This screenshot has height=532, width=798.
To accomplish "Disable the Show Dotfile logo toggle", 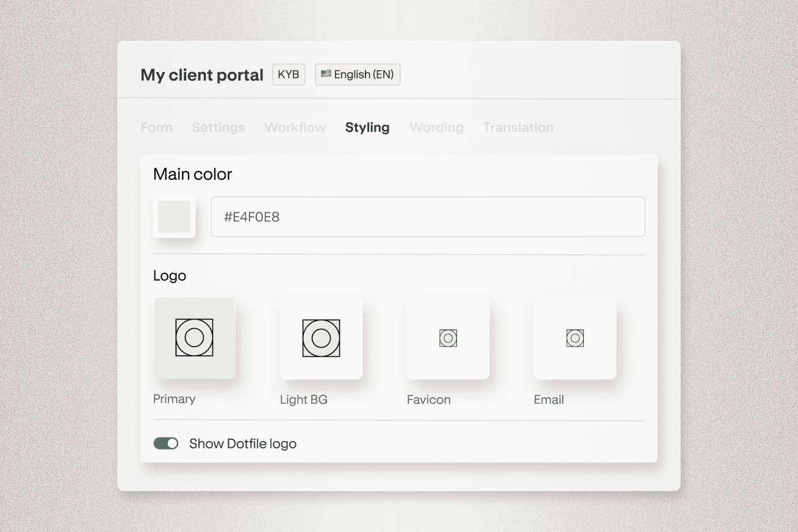I will coord(165,443).
